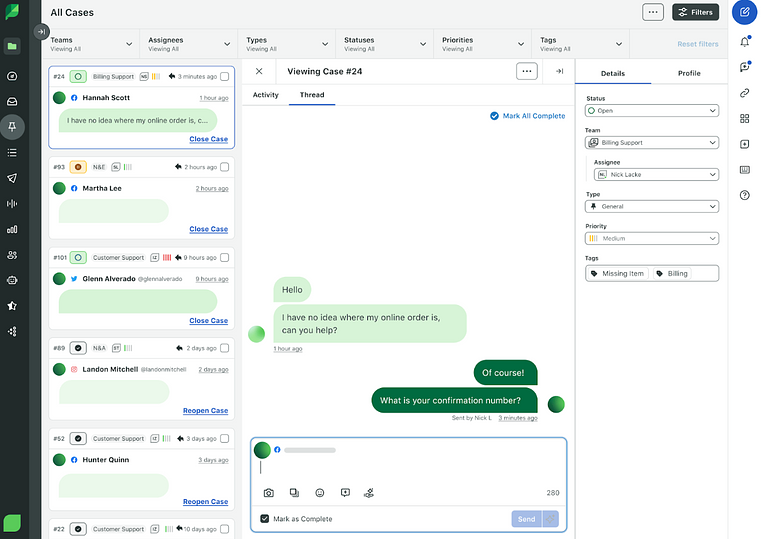Collapse the case detail panel with arrow icon
This screenshot has height=539, width=774.
559,71
